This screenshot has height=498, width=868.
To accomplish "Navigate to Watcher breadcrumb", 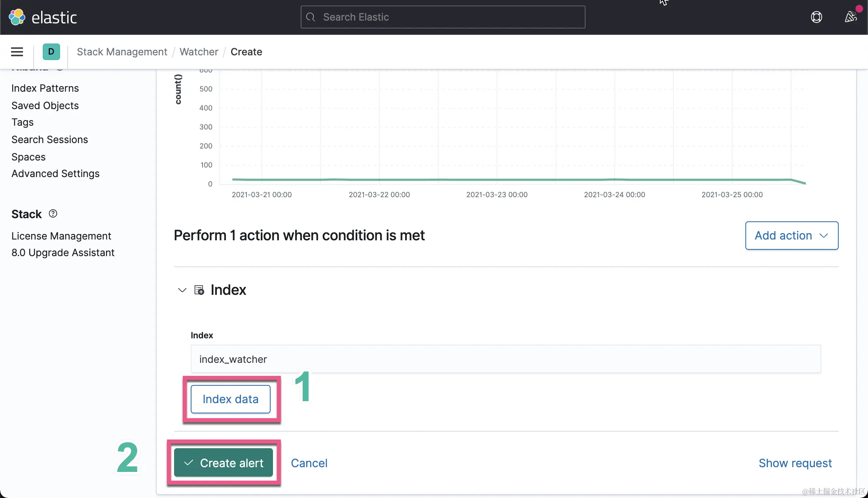I will [199, 52].
